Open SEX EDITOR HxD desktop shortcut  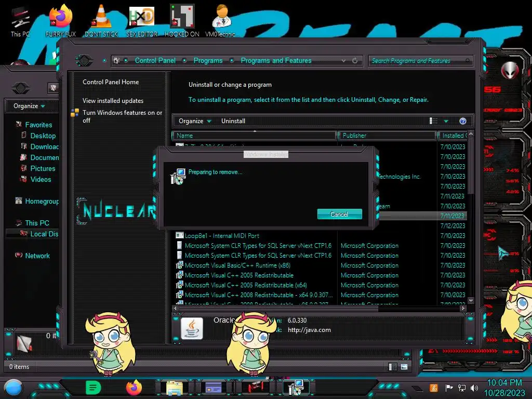(142, 21)
